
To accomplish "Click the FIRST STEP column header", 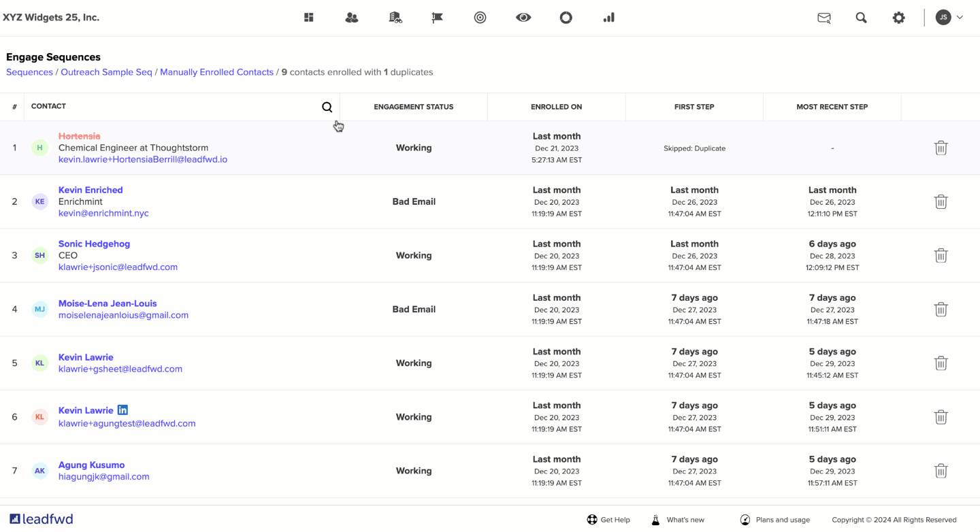I will pyautogui.click(x=694, y=107).
